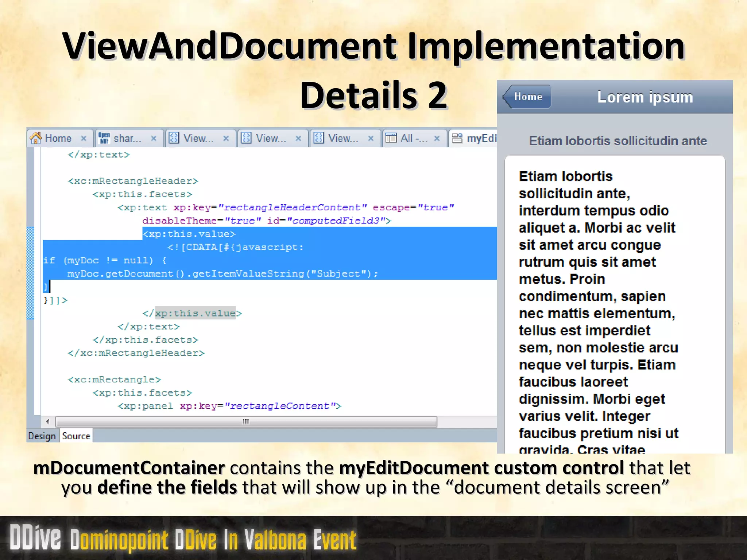Screen dimensions: 747x560
Task: Click the house icon on Home tab
Action: [x=36, y=138]
